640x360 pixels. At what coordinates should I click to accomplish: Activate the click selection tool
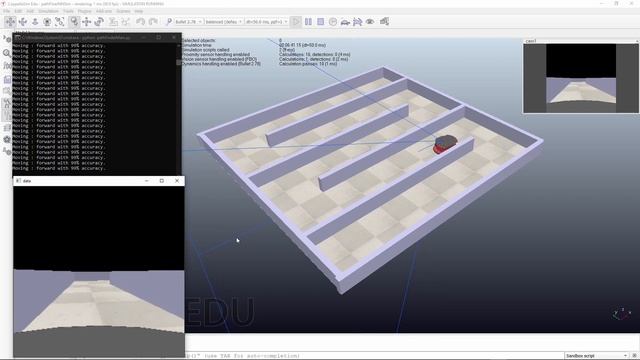click(x=74, y=22)
